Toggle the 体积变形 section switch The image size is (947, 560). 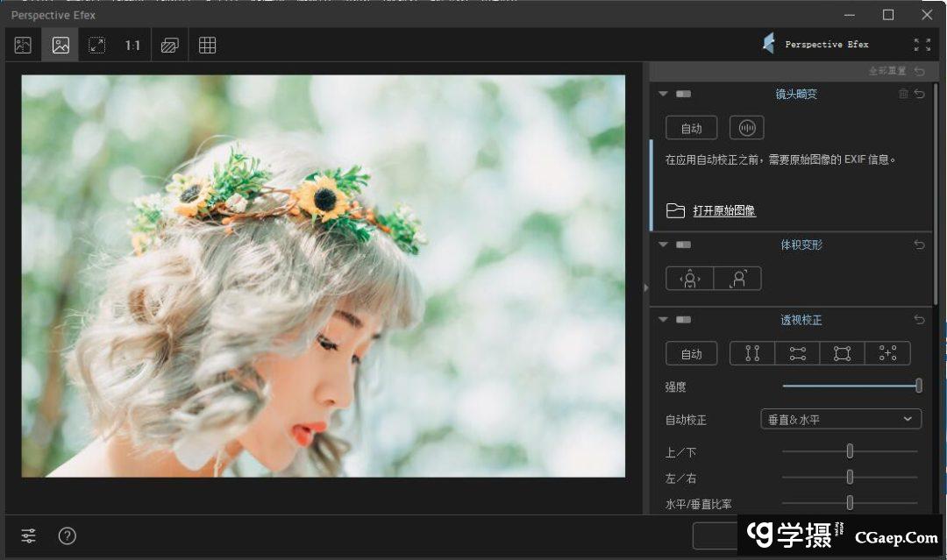[x=683, y=245]
